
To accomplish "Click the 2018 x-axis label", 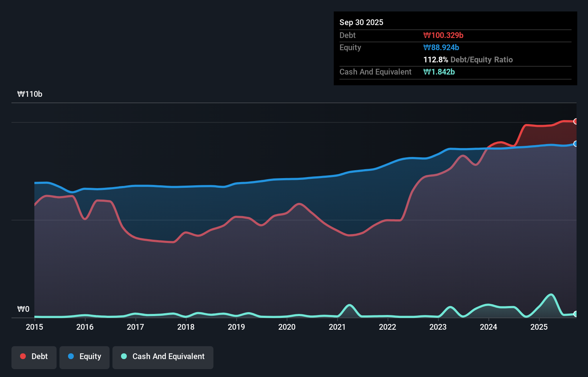I will (186, 327).
